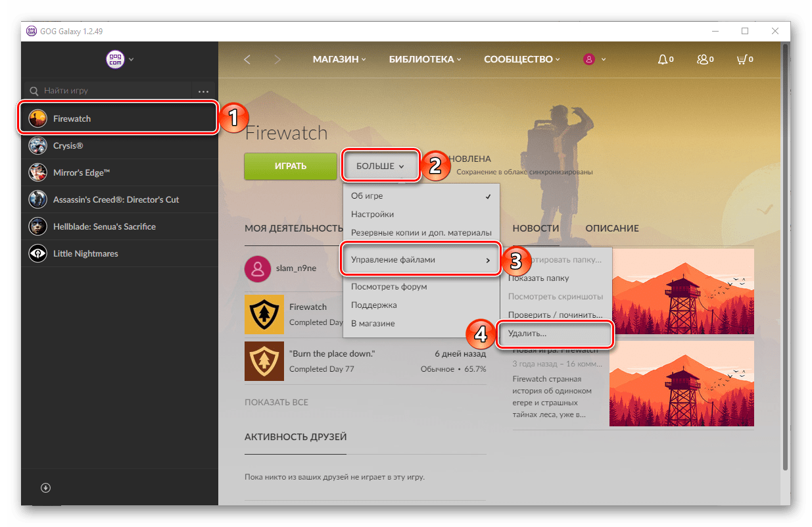
Task: Open the three-dots options next to search
Action: (x=203, y=91)
